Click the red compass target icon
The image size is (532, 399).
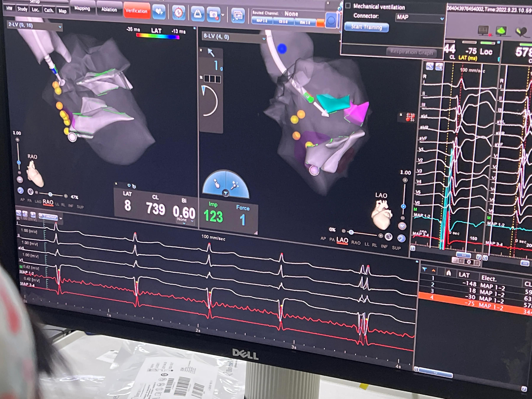click(179, 13)
